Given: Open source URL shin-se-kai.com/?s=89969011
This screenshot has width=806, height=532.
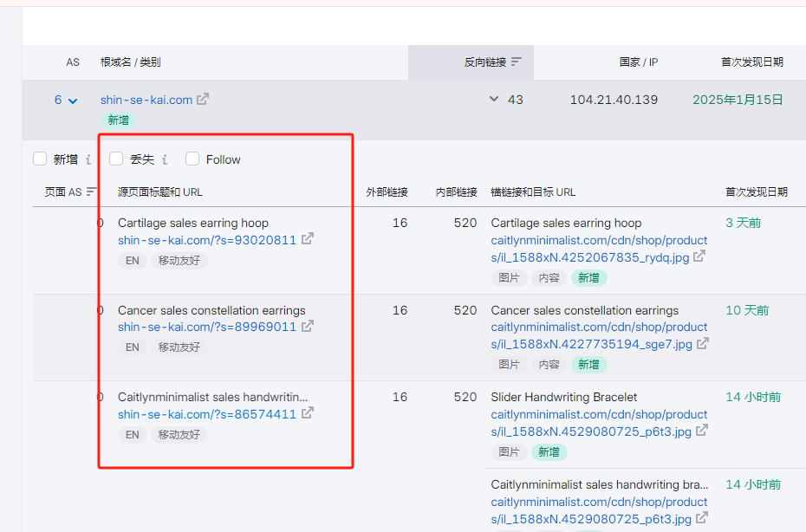Looking at the screenshot, I should pos(207,327).
